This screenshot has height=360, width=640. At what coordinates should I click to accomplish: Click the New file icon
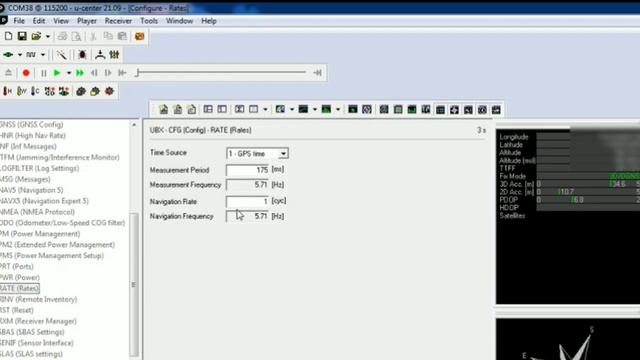coord(8,36)
